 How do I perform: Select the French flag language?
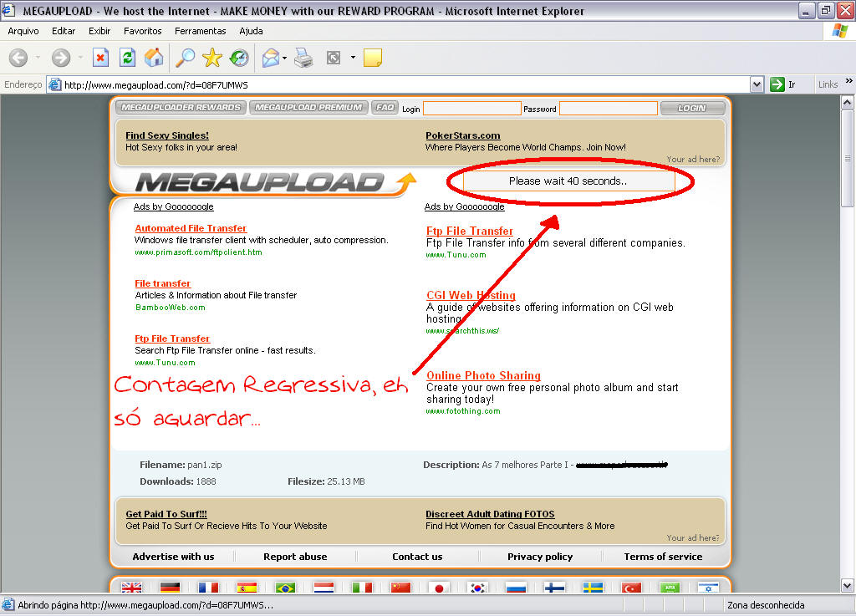coord(208,588)
